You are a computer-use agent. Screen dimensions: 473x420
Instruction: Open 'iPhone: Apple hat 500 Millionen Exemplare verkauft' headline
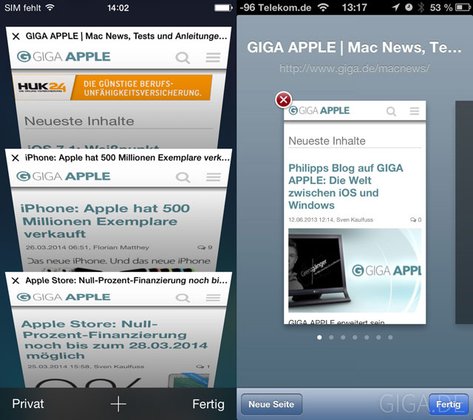[x=105, y=221]
